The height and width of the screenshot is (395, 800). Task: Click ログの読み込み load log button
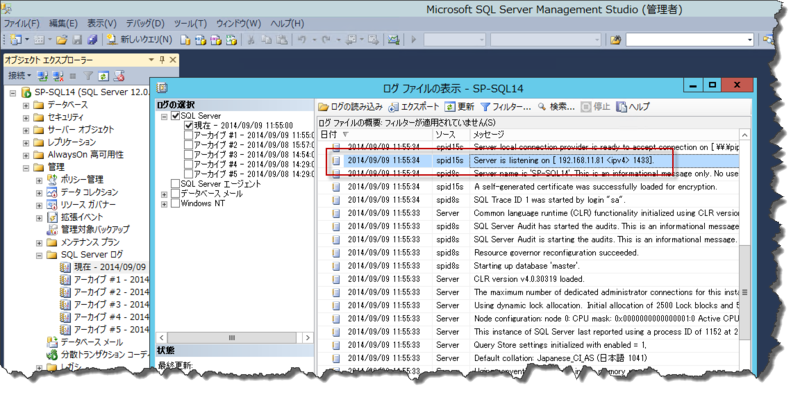tap(351, 107)
